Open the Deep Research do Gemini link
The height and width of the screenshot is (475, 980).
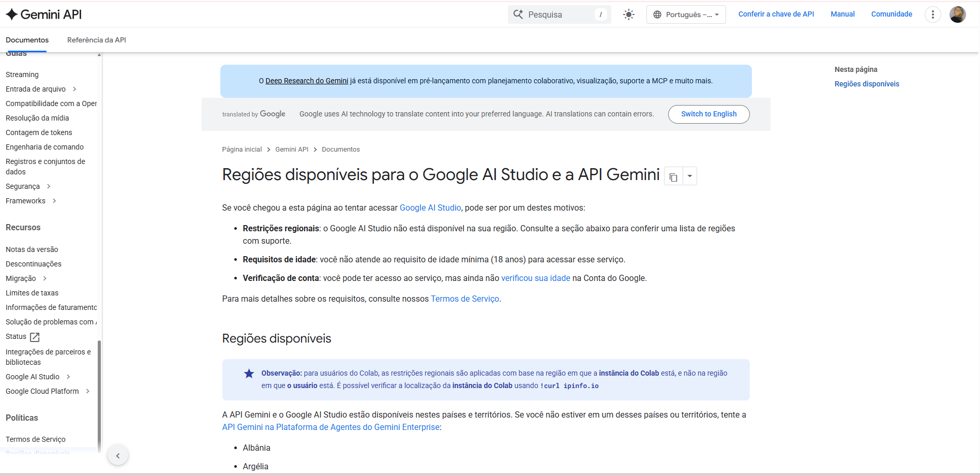(x=307, y=81)
